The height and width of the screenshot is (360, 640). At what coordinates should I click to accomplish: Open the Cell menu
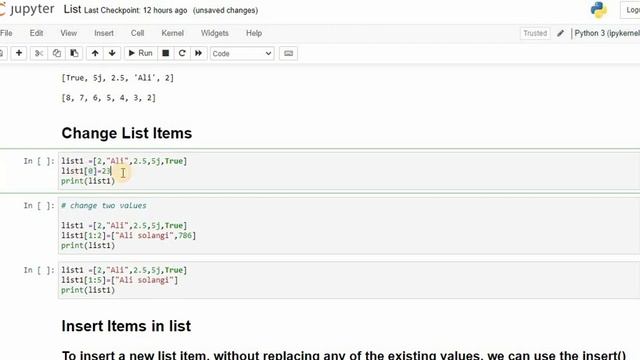(137, 33)
